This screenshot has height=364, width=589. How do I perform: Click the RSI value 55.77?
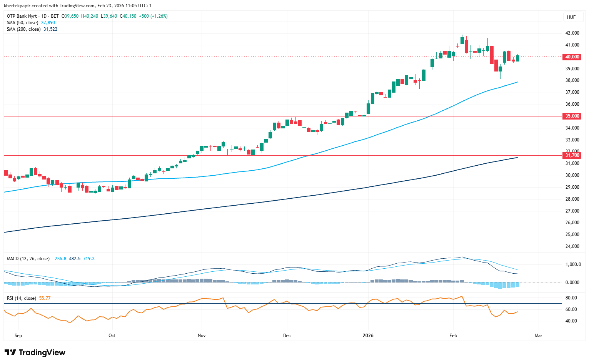point(45,298)
